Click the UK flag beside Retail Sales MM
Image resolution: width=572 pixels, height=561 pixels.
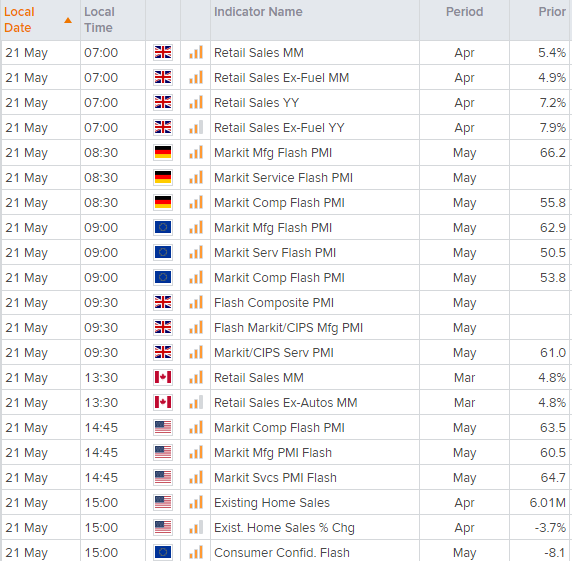163,53
